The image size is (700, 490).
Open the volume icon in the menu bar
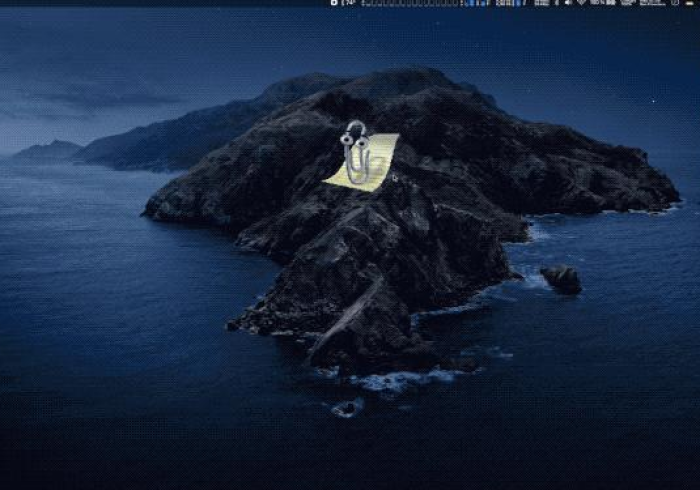[568, 2]
